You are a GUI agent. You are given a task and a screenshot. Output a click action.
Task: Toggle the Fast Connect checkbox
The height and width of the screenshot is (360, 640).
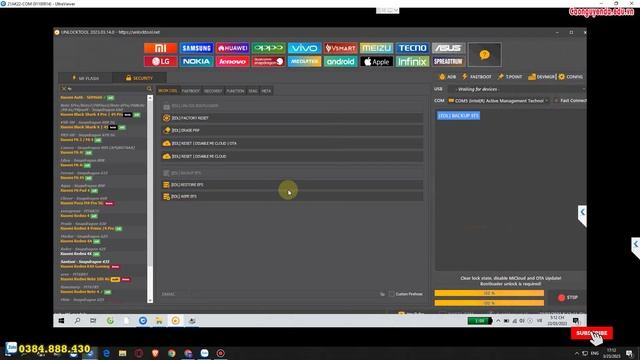coord(556,100)
